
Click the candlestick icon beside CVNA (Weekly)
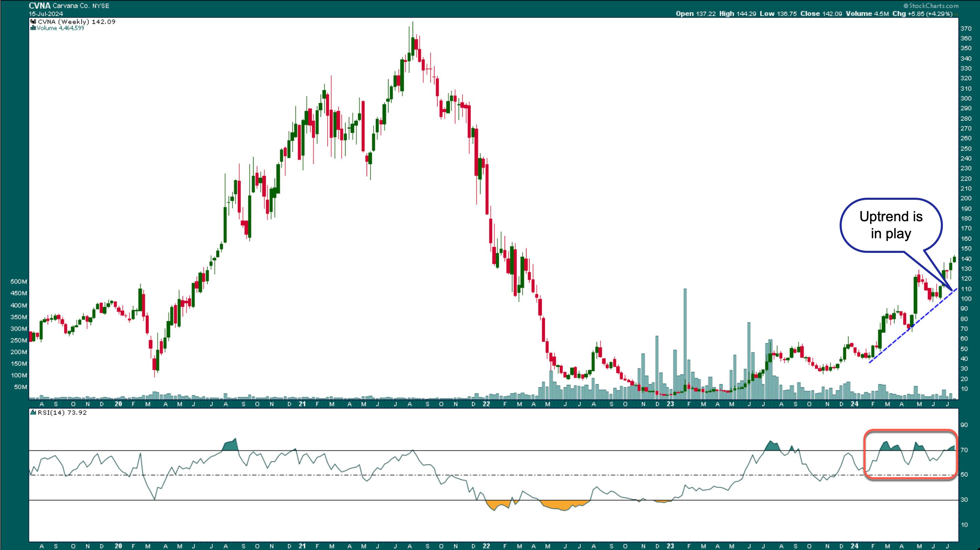(33, 22)
